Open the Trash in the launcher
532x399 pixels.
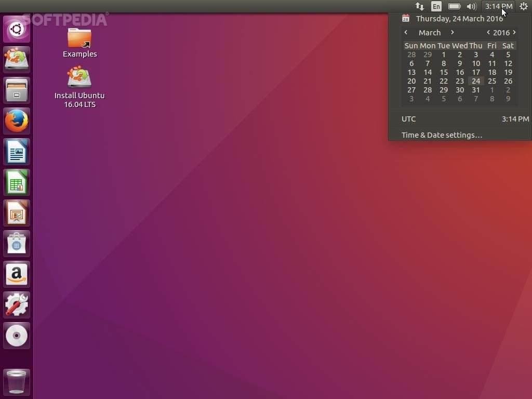coord(17,382)
